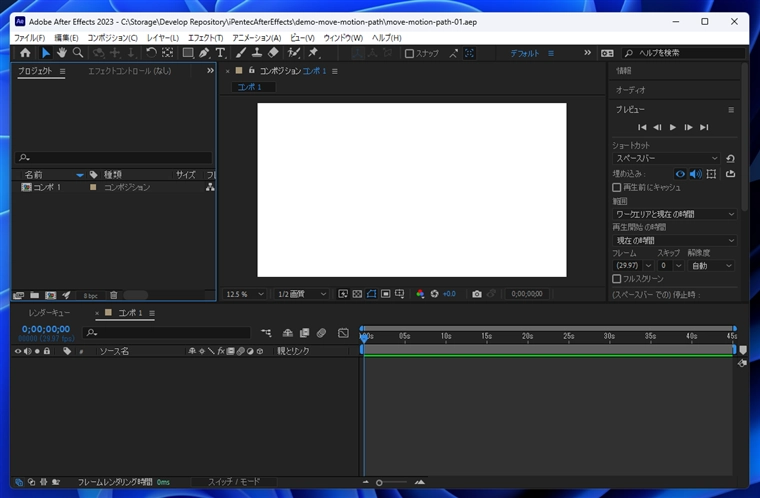Click the 8 bpc color depth button
This screenshot has height=498, width=760.
pos(90,295)
